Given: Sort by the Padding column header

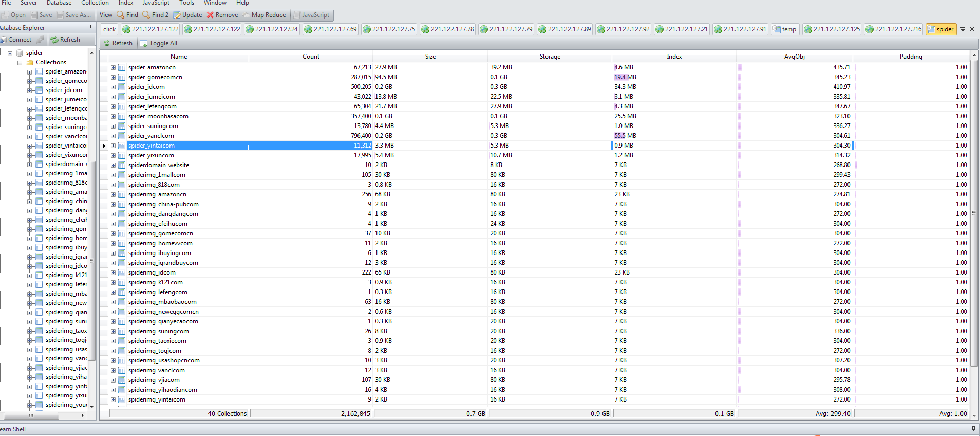Looking at the screenshot, I should click(x=911, y=57).
